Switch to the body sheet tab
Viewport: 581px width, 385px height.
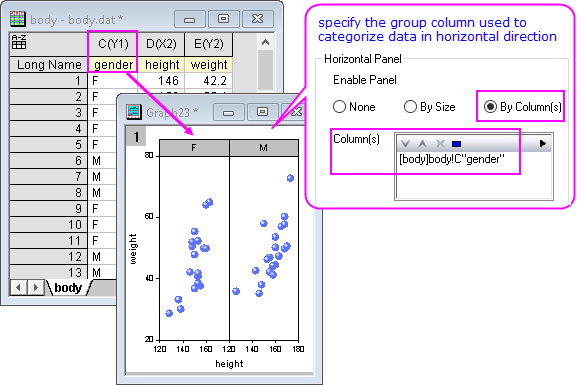click(68, 288)
